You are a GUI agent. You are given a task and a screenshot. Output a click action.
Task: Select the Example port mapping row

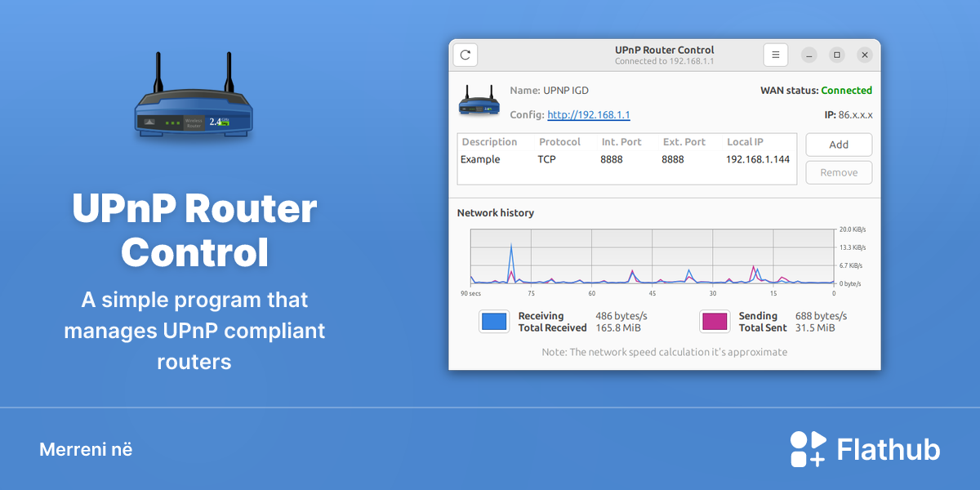[x=626, y=159]
